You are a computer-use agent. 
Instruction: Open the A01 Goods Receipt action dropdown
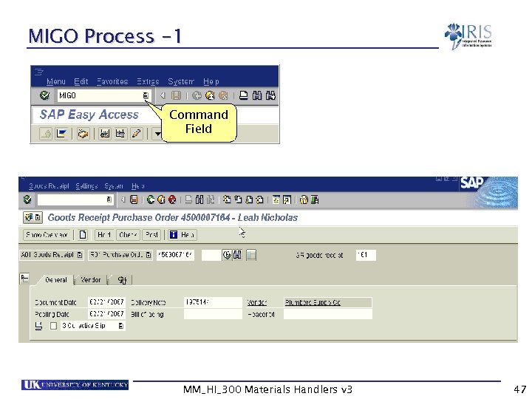79,255
